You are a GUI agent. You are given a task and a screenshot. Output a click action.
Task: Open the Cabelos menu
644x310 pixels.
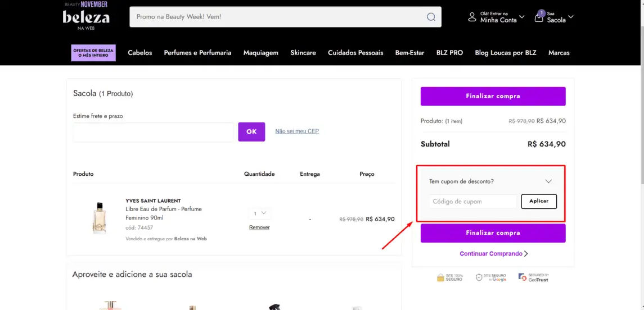coord(140,53)
